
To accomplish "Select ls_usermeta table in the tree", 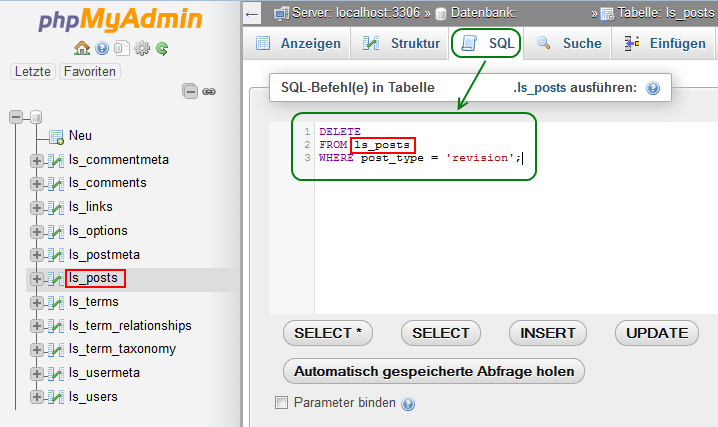I will tap(104, 373).
